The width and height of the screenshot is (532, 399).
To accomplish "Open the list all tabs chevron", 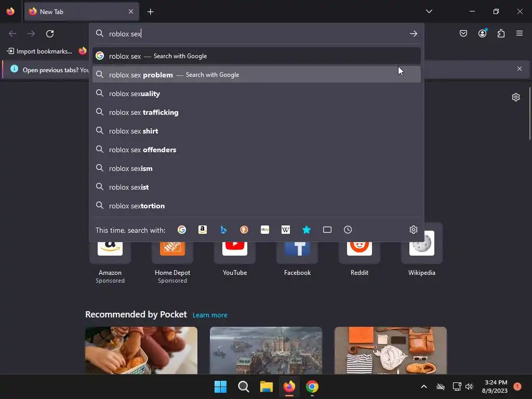I will pos(429,11).
